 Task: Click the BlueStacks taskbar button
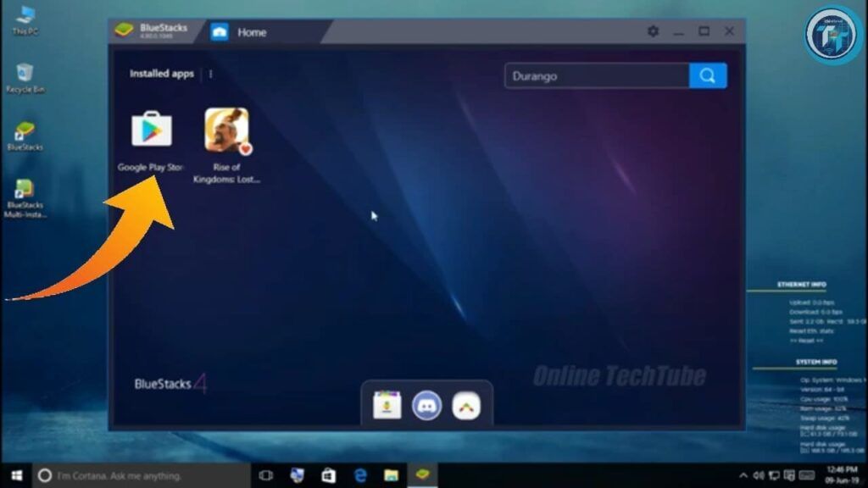point(422,474)
